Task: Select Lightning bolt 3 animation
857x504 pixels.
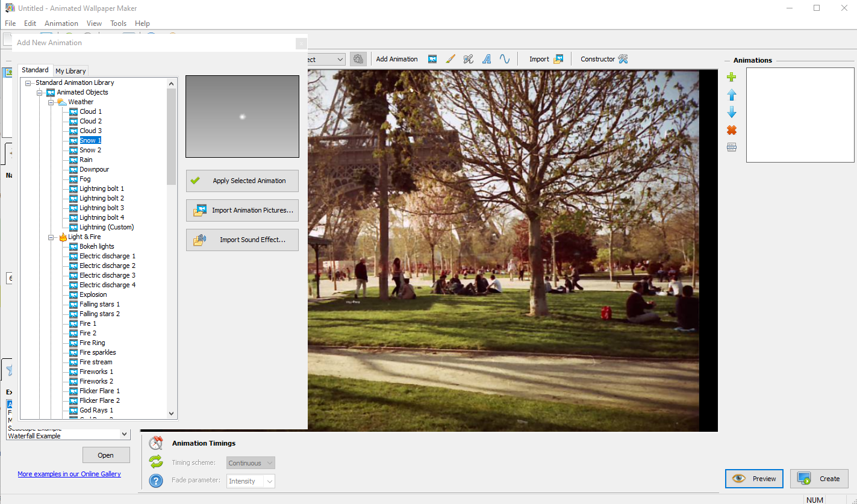Action: 102,208
